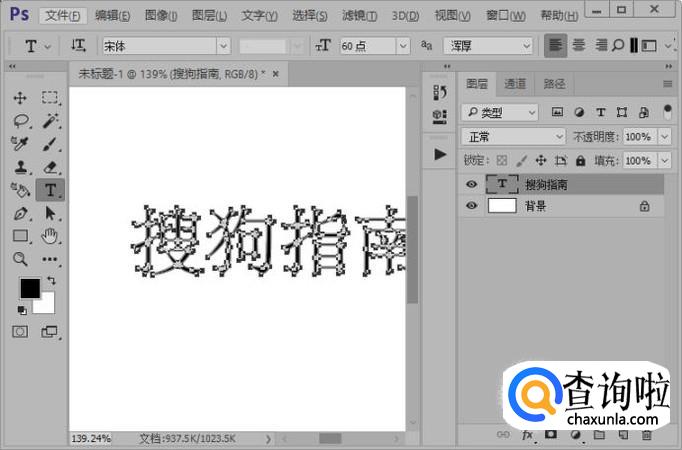The height and width of the screenshot is (450, 682).
Task: Hide the 搜狗指南 text layer
Action: (472, 184)
